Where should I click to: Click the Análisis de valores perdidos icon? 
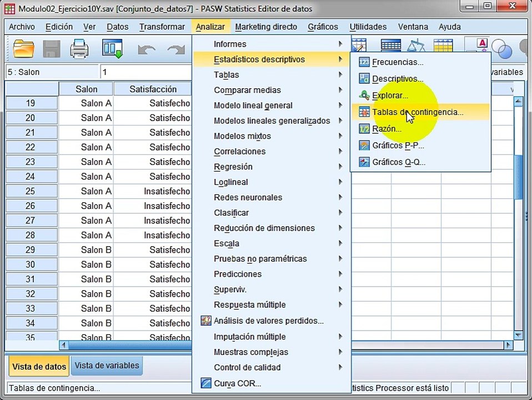[x=206, y=320]
